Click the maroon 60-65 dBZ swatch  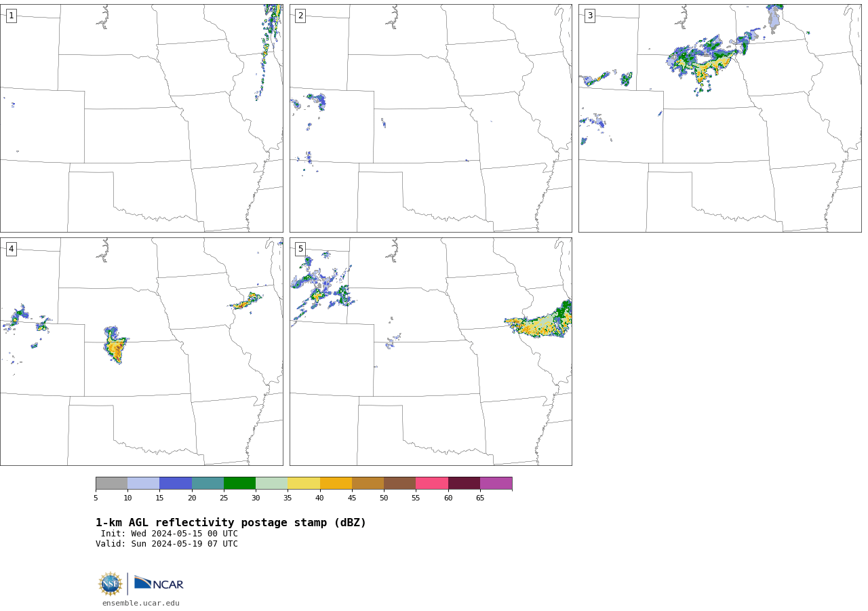pos(464,484)
